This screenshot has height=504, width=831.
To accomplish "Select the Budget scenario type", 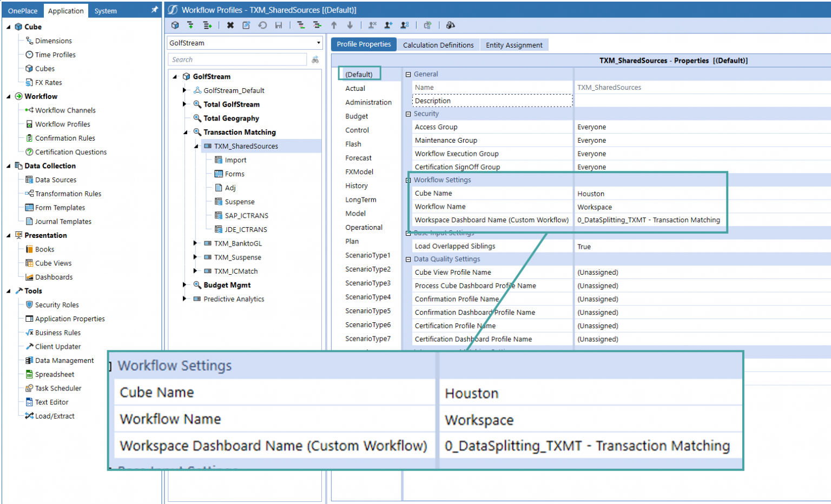I will (357, 116).
